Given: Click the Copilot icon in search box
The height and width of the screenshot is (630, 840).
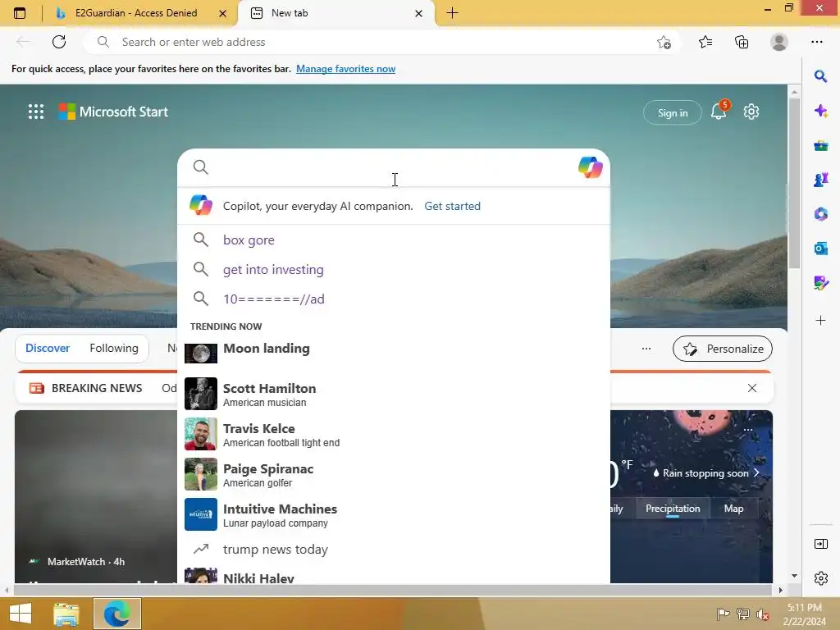Looking at the screenshot, I should [591, 167].
